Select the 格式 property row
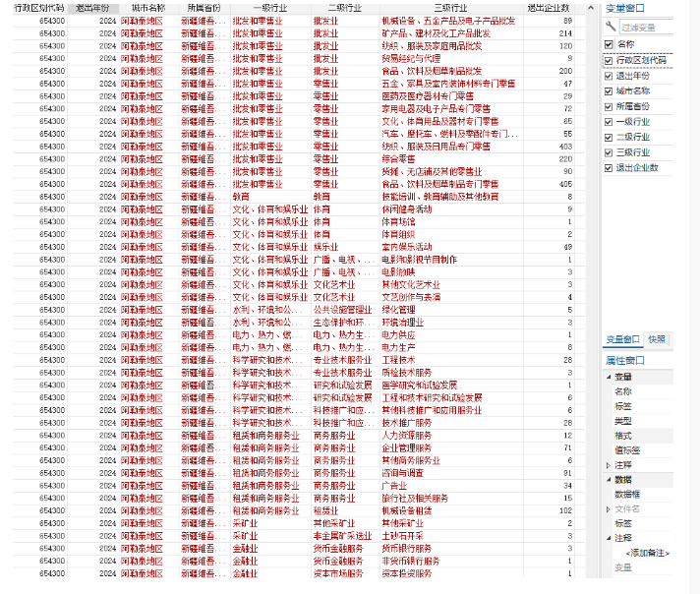Screen dimensions: 700x594 pyautogui.click(x=623, y=435)
